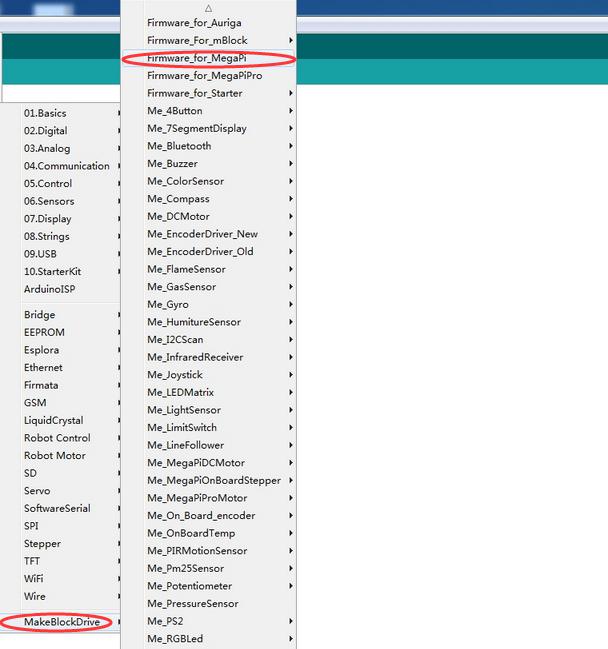Expand Firmware_For_mBlock submenu

tap(209, 41)
